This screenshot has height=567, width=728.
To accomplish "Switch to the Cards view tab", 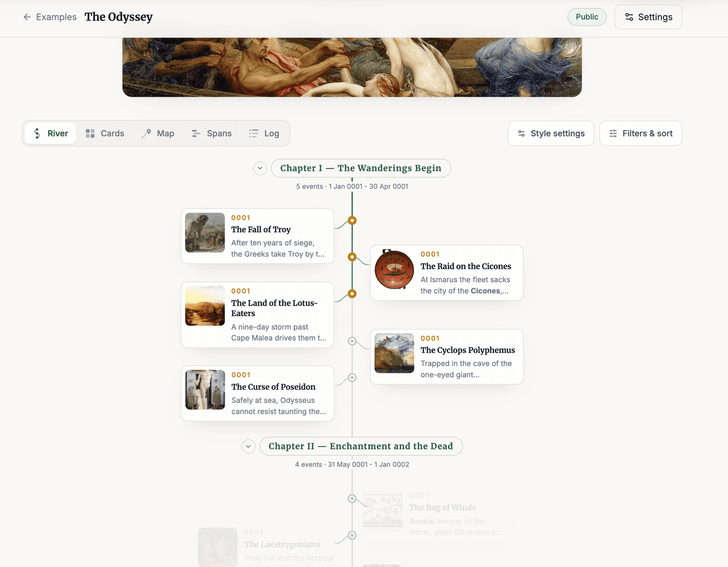I will (x=105, y=133).
